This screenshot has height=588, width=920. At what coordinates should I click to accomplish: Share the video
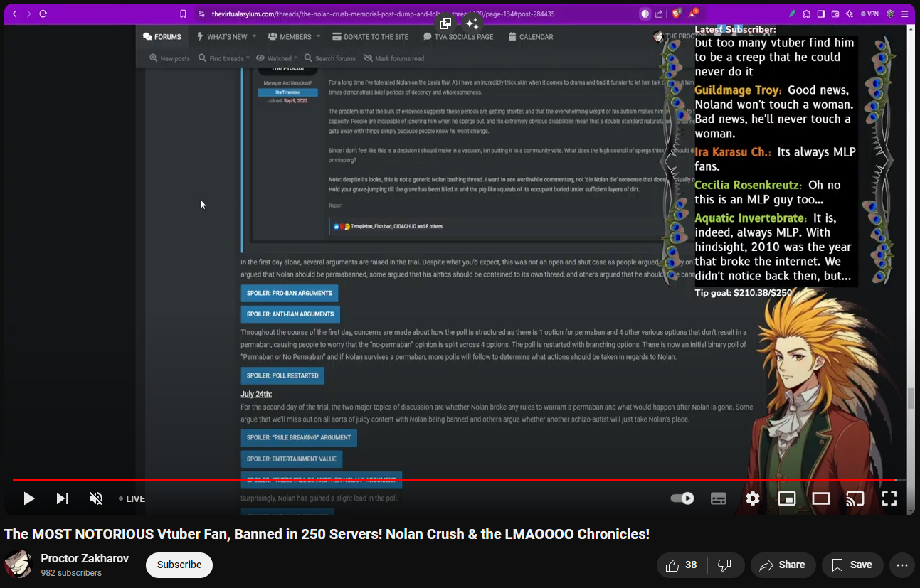pos(782,565)
